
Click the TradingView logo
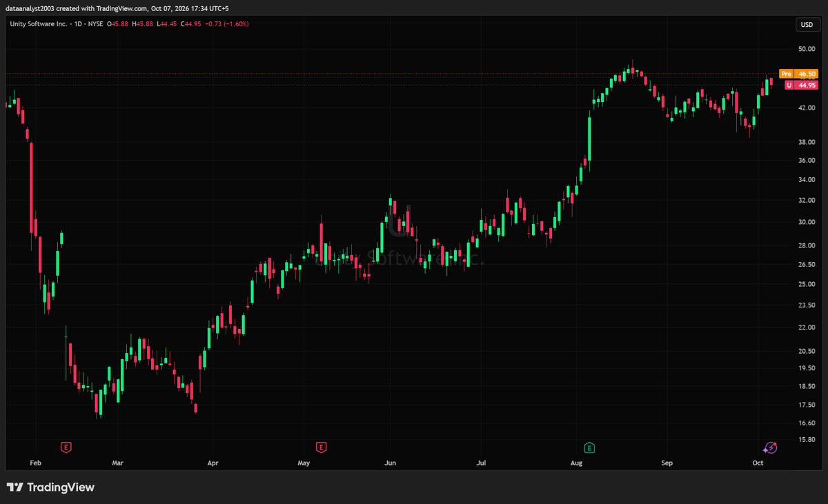[x=50, y=487]
